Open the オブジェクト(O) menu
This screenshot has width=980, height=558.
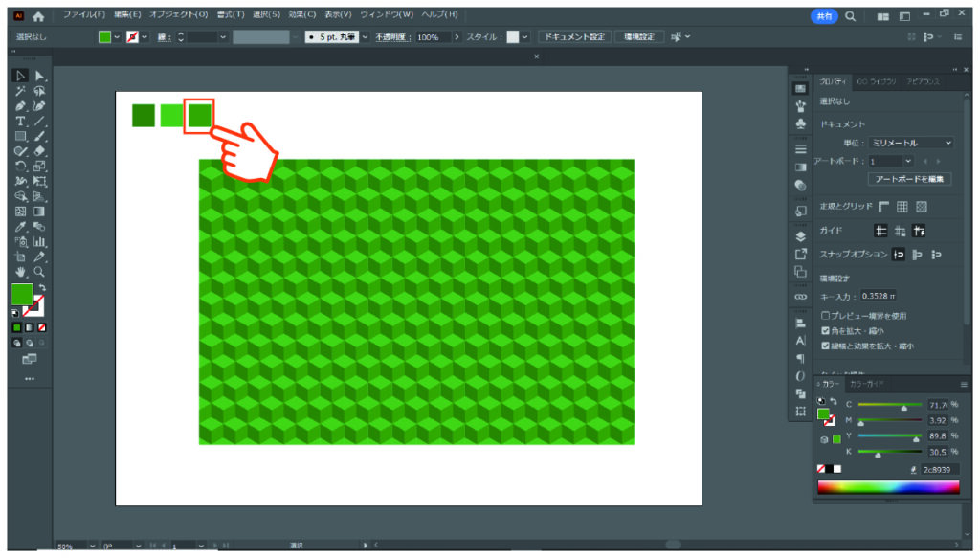coord(178,14)
